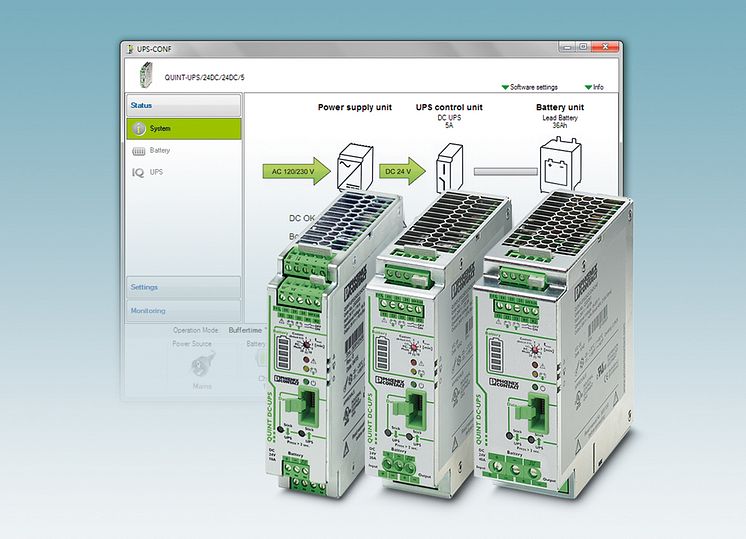Select System in the sidebar
746x539 pixels.
pos(184,129)
